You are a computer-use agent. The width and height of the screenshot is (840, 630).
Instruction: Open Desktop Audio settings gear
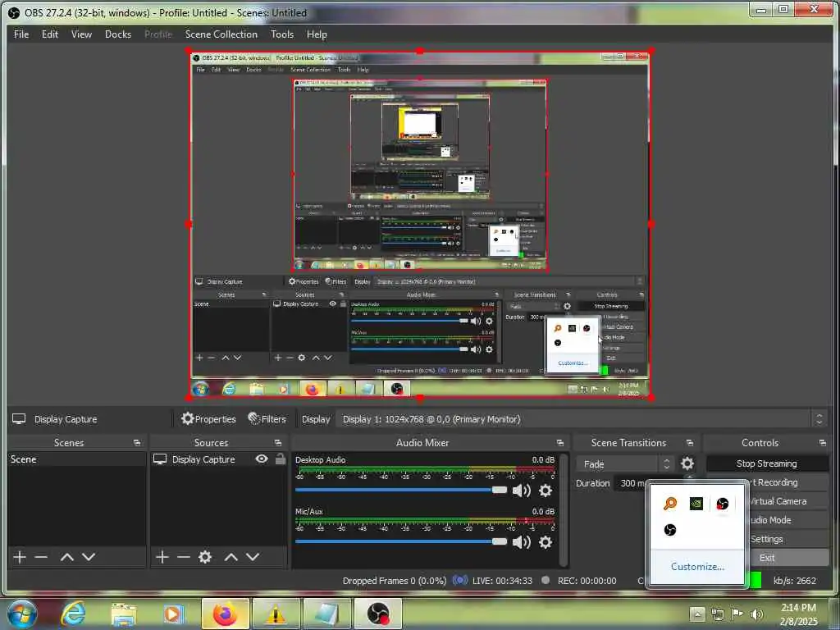[x=546, y=491]
